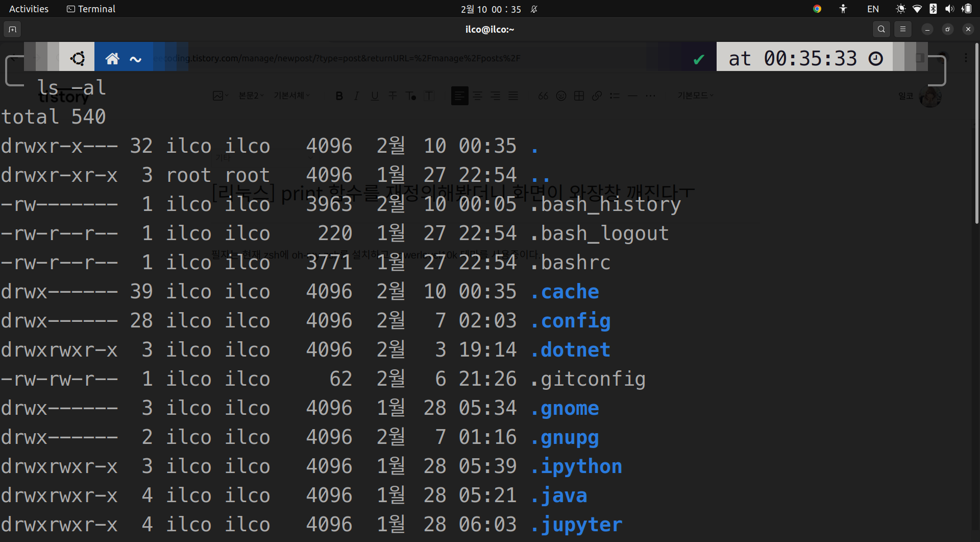Open the clock and calendar panel
This screenshot has width=980, height=542.
(x=491, y=9)
